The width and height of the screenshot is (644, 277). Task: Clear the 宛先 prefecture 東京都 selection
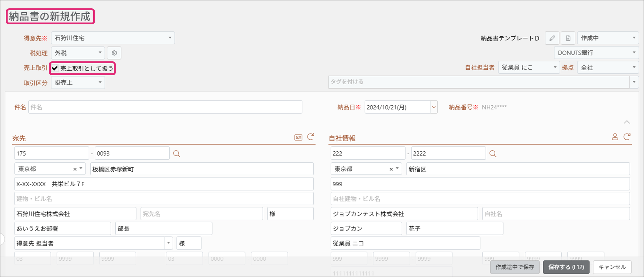tap(75, 169)
